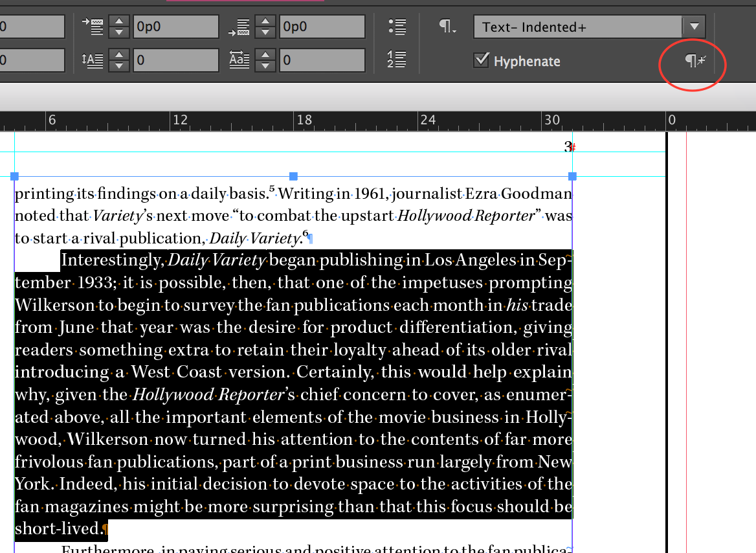Click the page number 3 at top right
This screenshot has width=756, height=553.
coord(568,146)
